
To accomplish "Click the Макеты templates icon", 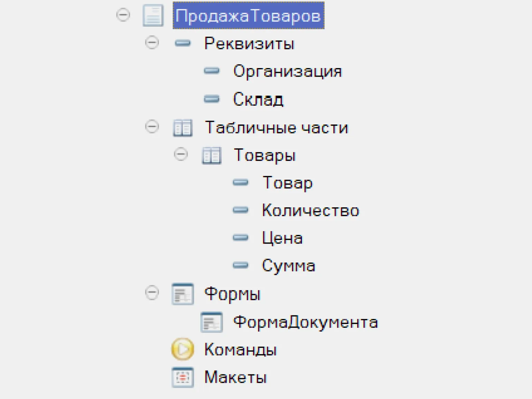I will (x=183, y=377).
